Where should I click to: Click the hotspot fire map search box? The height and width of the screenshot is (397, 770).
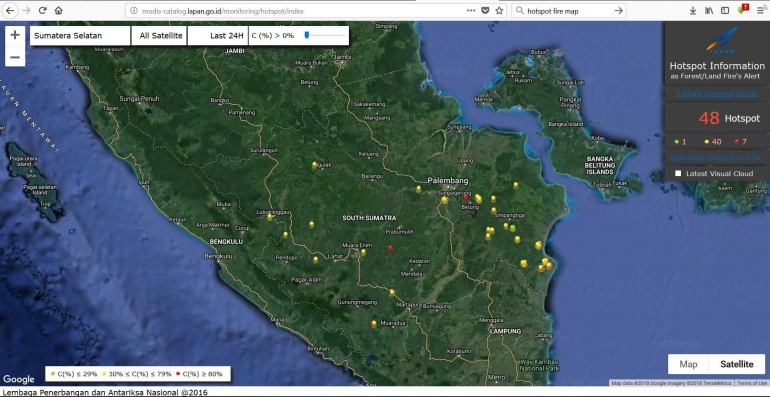569,10
